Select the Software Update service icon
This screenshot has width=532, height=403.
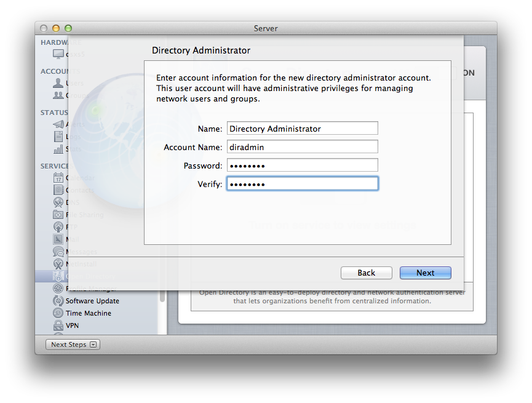pyautogui.click(x=58, y=301)
